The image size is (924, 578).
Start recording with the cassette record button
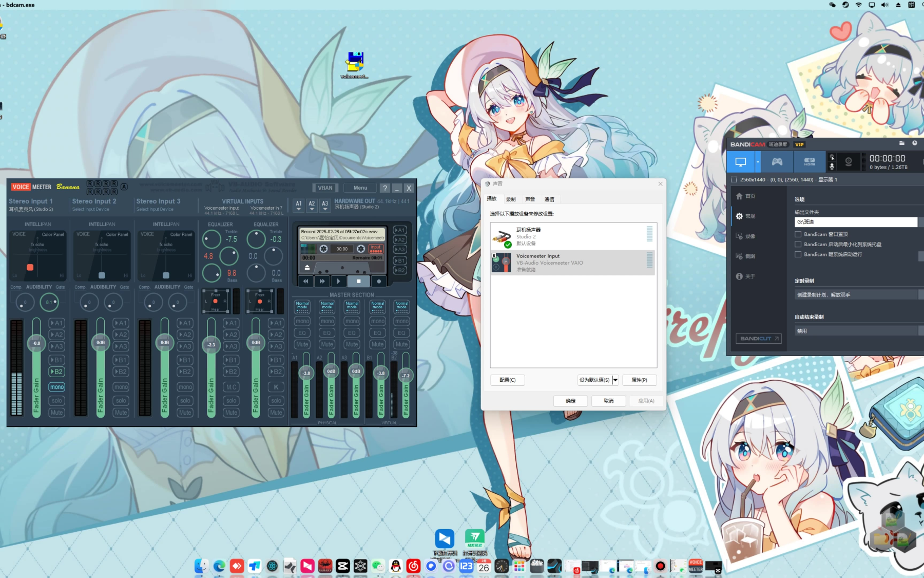379,281
